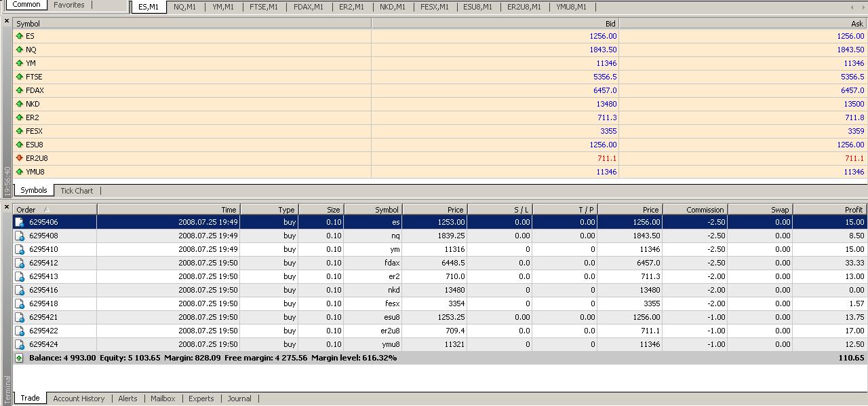Image resolution: width=868 pixels, height=406 pixels.
Task: Click the order icon for order 6295424
Action: click(20, 344)
